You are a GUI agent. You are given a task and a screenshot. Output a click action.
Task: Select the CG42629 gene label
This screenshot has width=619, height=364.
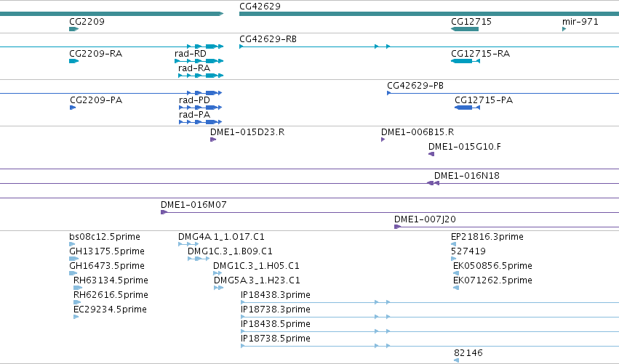[260, 7]
